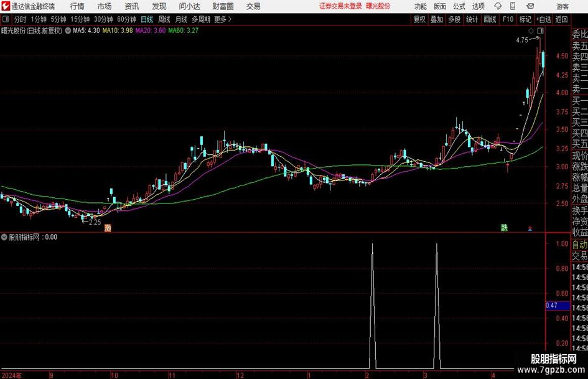Click the red Tongdaxin logo icon
The height and width of the screenshot is (379, 588).
tap(5, 6)
